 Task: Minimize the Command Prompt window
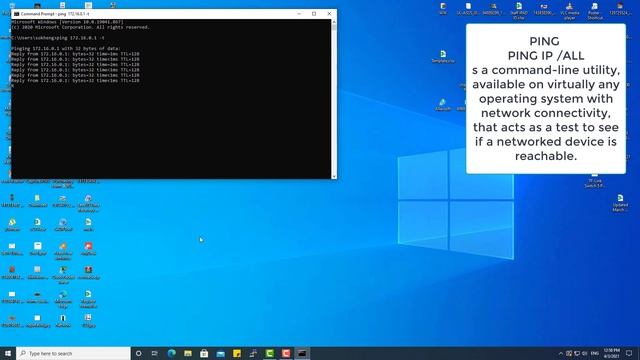click(299, 13)
